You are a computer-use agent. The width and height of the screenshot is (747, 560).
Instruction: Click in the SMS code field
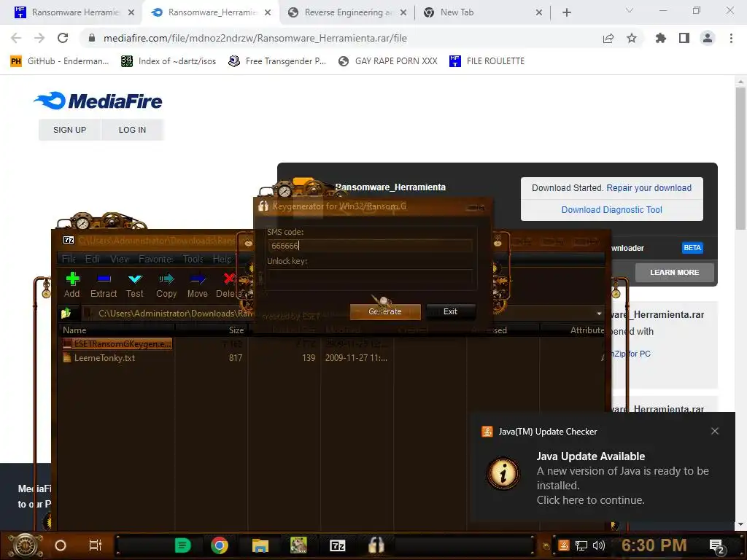coord(370,246)
